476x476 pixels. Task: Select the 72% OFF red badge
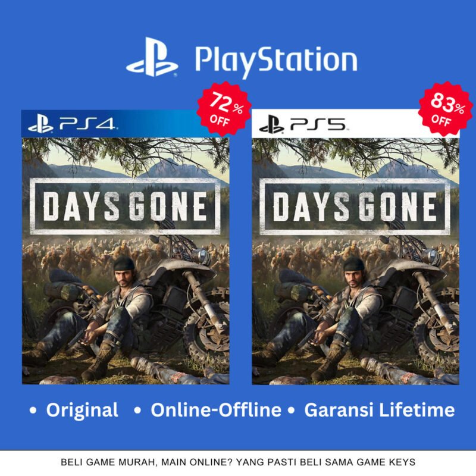[224, 109]
